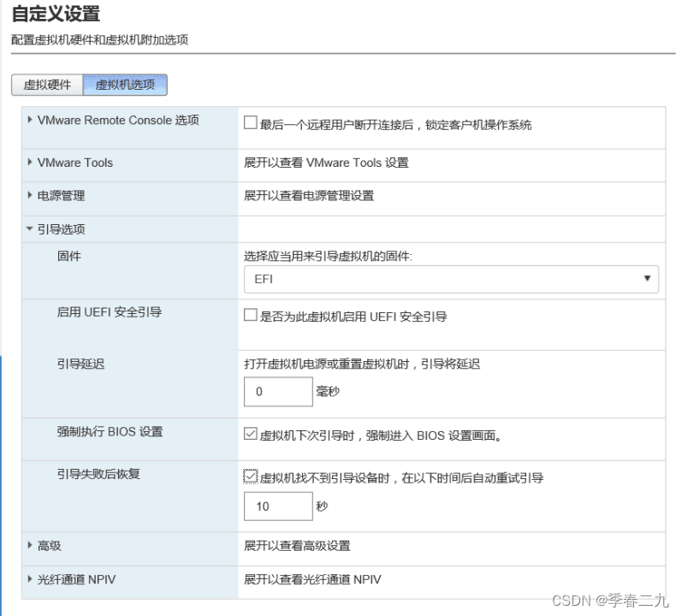Viewport: 682px width, 616px height.
Task: Click the 引导延迟 milliseconds input field
Action: (278, 392)
